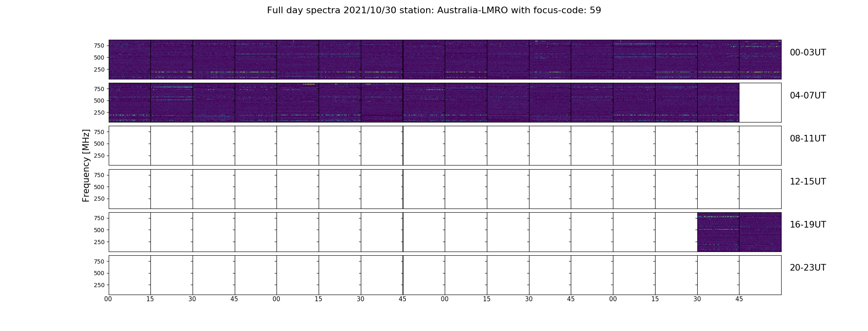Click the 250 tick of the 08-11UT panel
Viewport: 868px width, 331px height.
point(99,156)
